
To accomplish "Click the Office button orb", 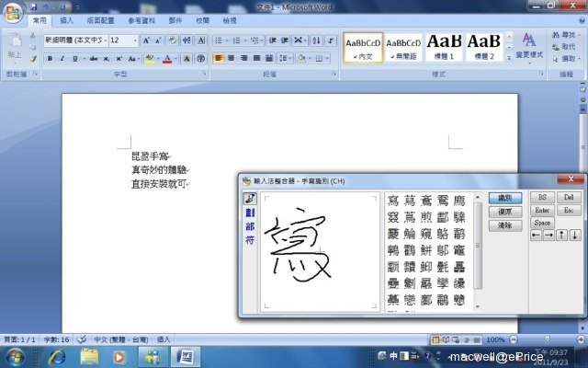I will (14, 13).
